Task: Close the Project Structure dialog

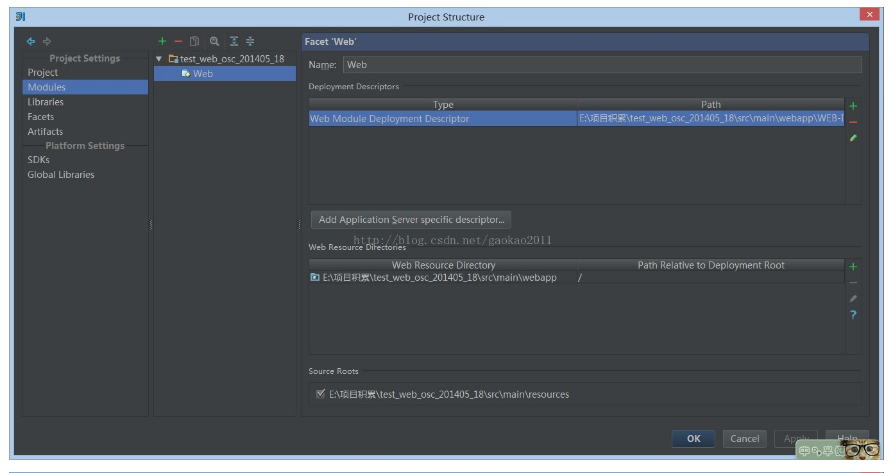Action: (869, 14)
